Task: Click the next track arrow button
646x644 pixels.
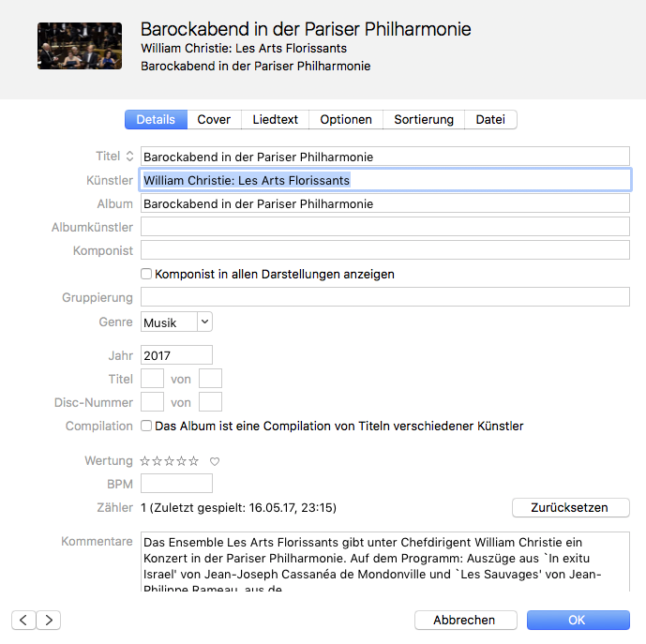Action: pos(48,620)
